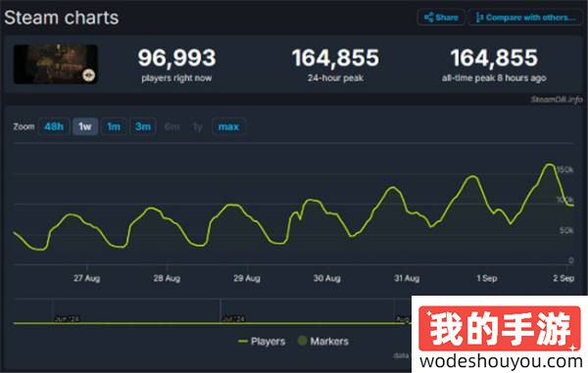The width and height of the screenshot is (588, 373).
Task: Click the 24-hour peak value
Action: click(335, 58)
